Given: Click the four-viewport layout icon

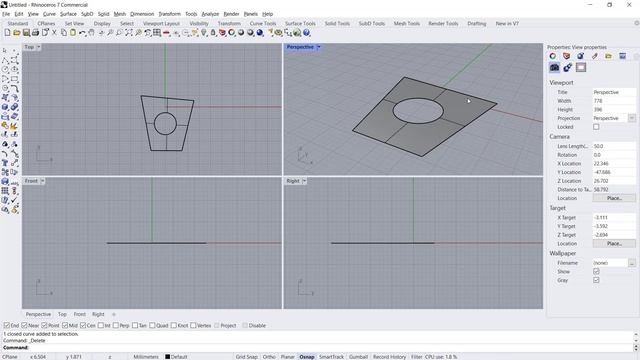Looking at the screenshot, I should point(157,33).
